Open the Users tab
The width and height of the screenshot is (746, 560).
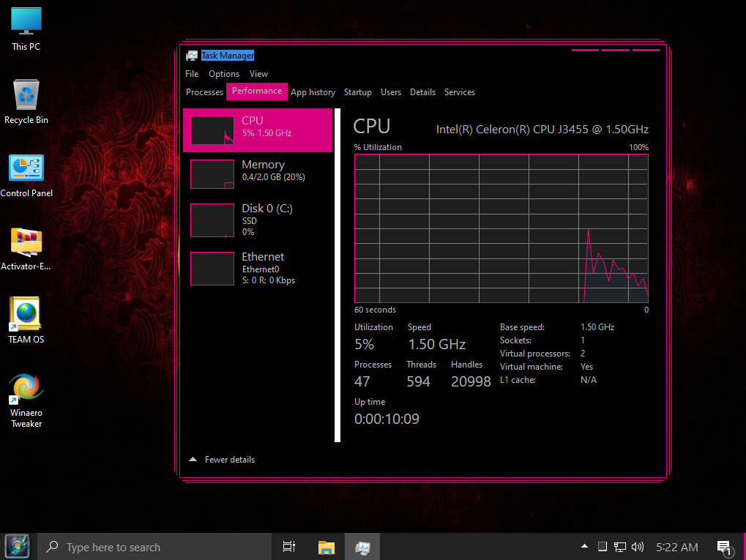391,92
